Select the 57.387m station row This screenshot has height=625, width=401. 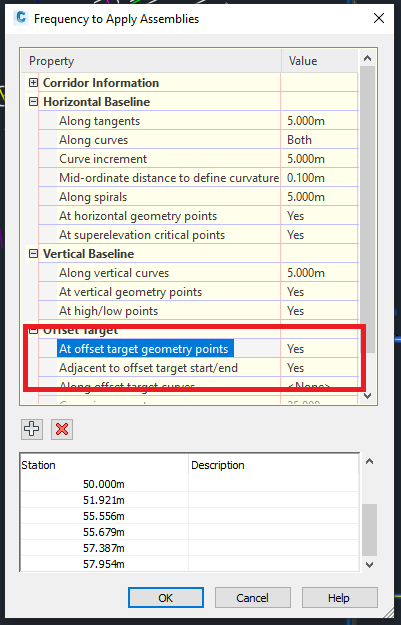(190, 548)
